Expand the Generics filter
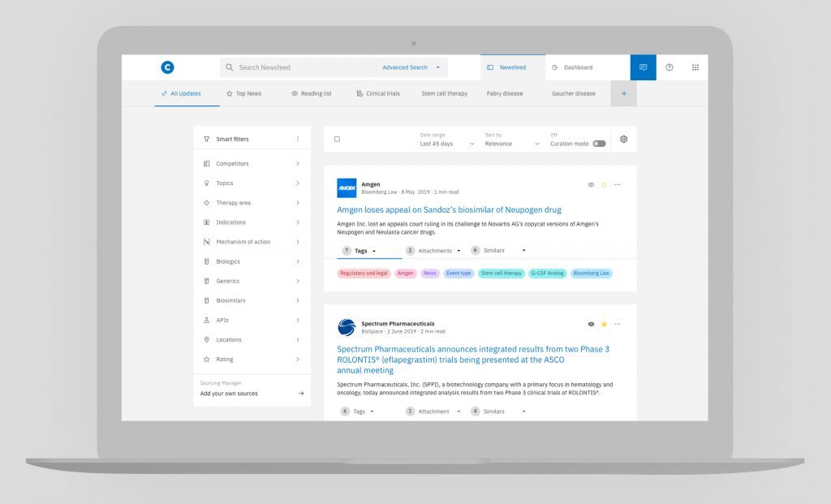Viewport: 831px width, 504px height. pyautogui.click(x=298, y=281)
